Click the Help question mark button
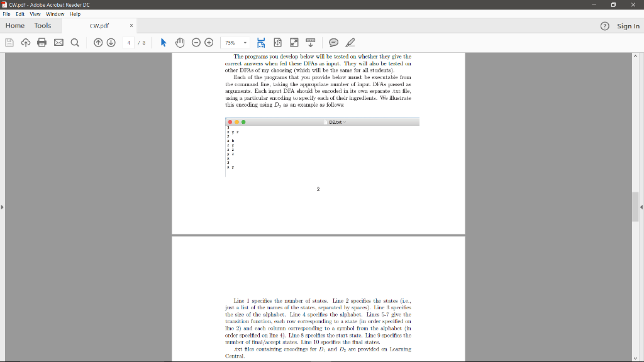The width and height of the screenshot is (644, 362). (x=604, y=26)
